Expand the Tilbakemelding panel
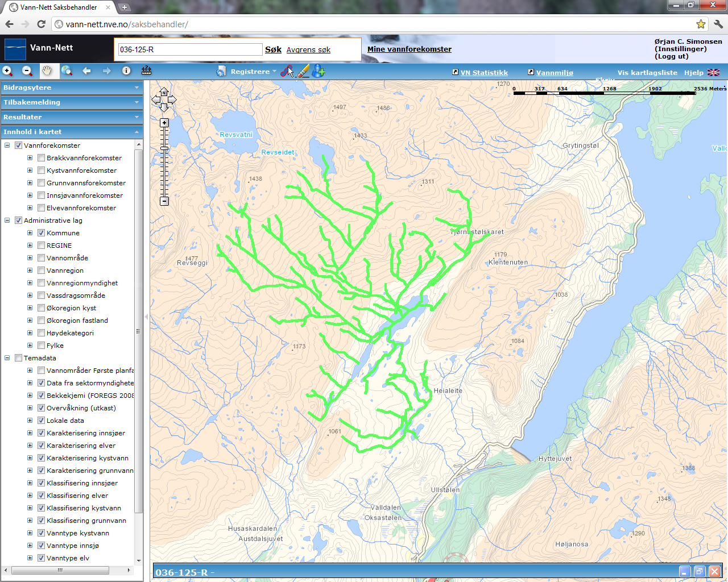Screen dimensions: 728x582 point(72,102)
